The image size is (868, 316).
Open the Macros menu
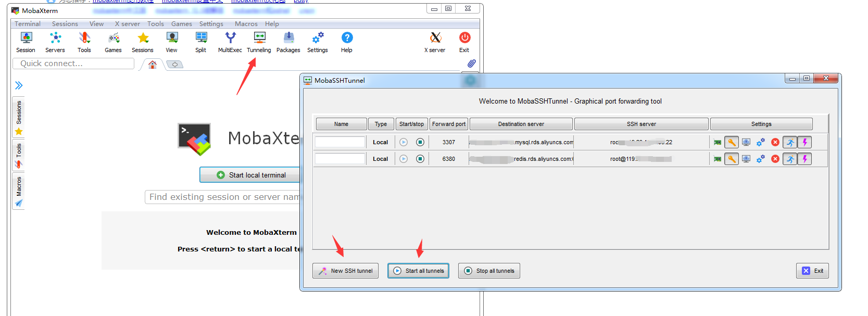[x=246, y=24]
